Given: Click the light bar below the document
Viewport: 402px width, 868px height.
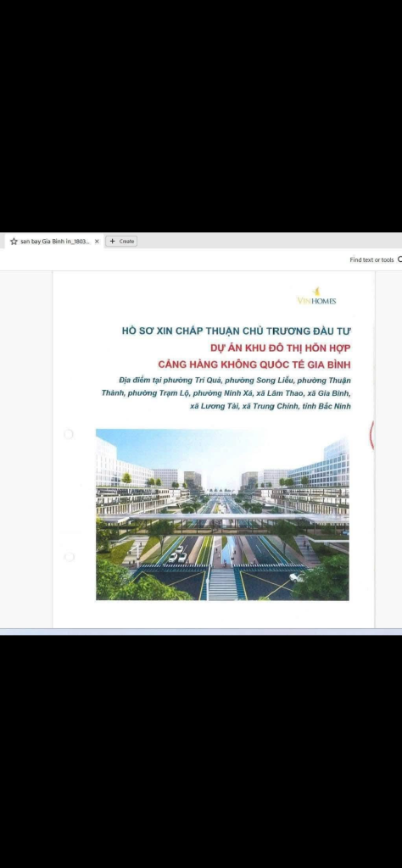Looking at the screenshot, I should (x=201, y=632).
